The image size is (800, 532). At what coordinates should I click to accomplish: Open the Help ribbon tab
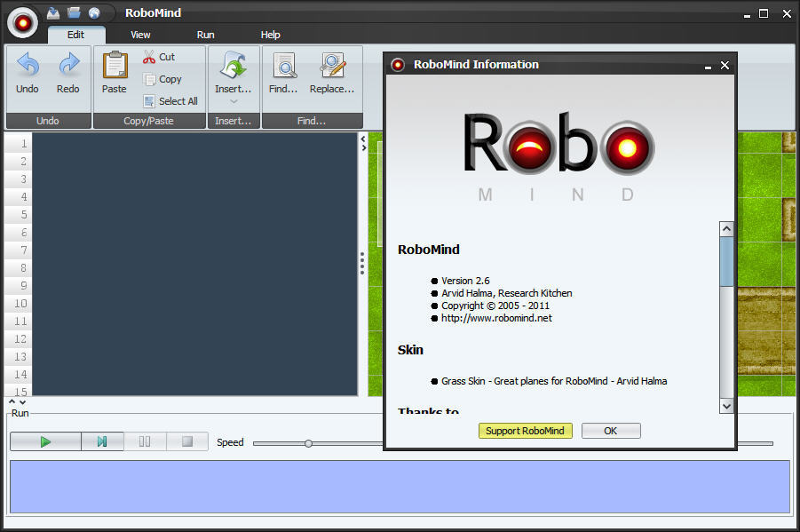pos(271,35)
